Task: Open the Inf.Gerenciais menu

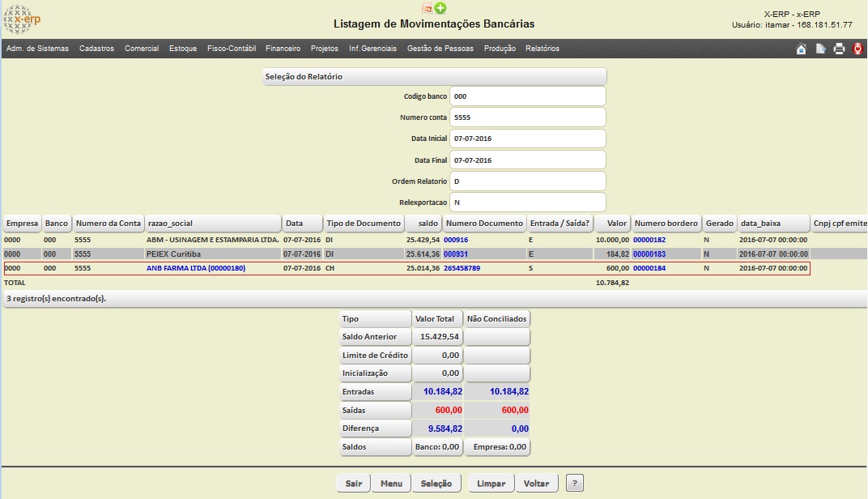Action: pyautogui.click(x=372, y=49)
